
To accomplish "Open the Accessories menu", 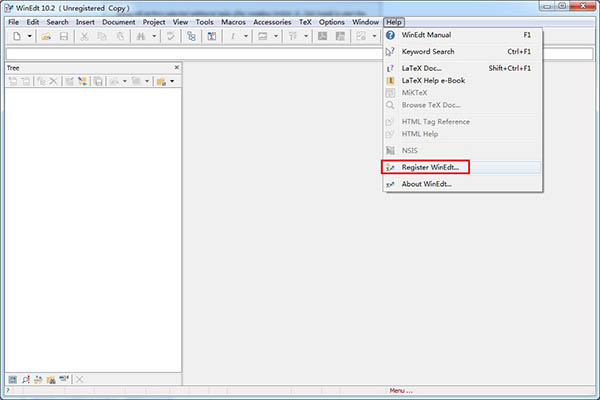I will coord(272,22).
